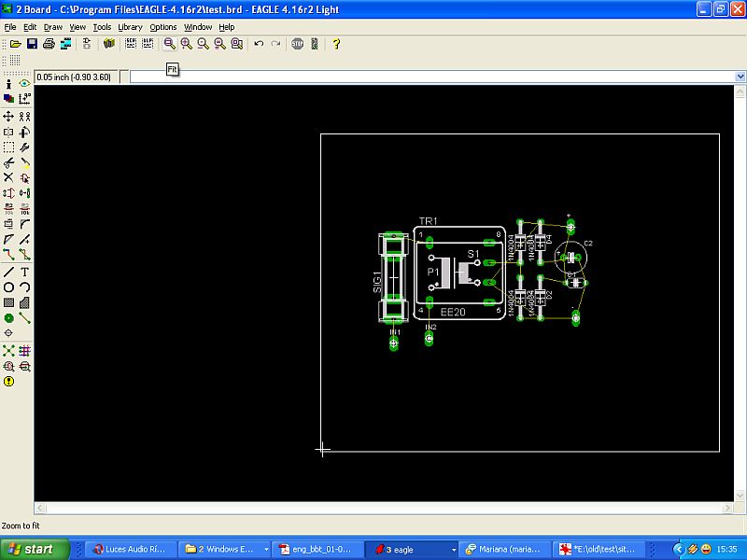Select the Change (wrench) tool
The width and height of the screenshot is (747, 560).
(25, 147)
